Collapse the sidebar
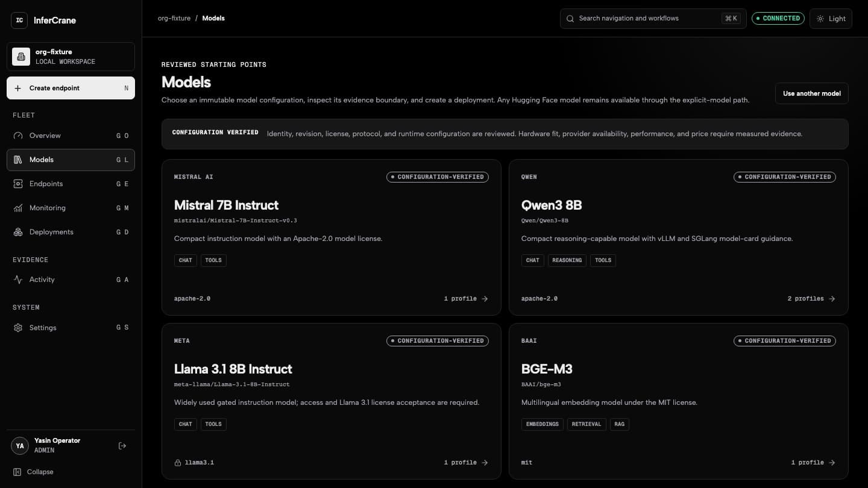Viewport: 868px width, 488px height. pos(34,472)
